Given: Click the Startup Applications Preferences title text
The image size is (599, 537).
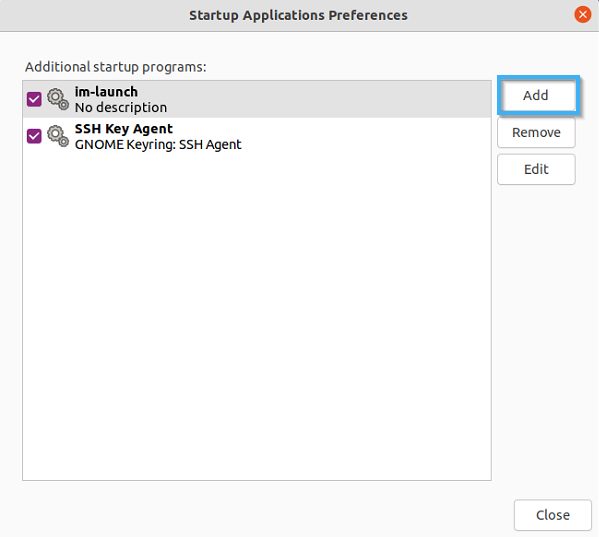Looking at the screenshot, I should point(298,15).
